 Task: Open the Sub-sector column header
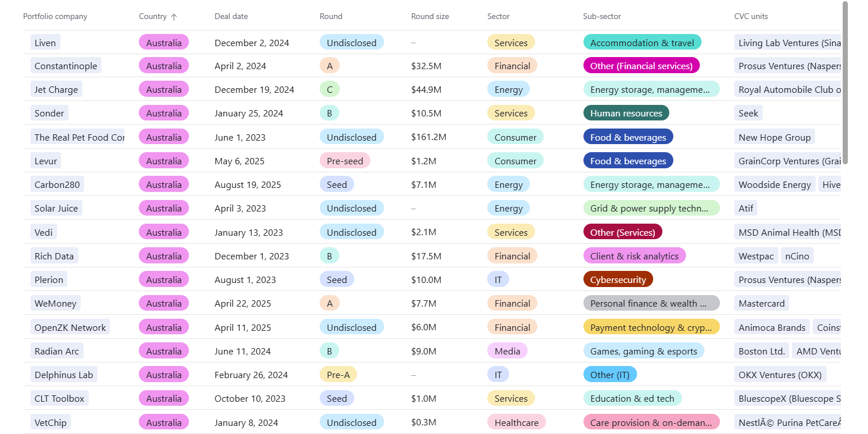(602, 17)
